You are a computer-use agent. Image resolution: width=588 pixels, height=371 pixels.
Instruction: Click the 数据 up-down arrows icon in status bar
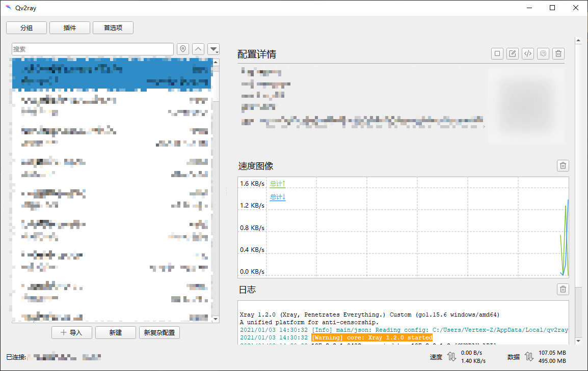click(529, 357)
